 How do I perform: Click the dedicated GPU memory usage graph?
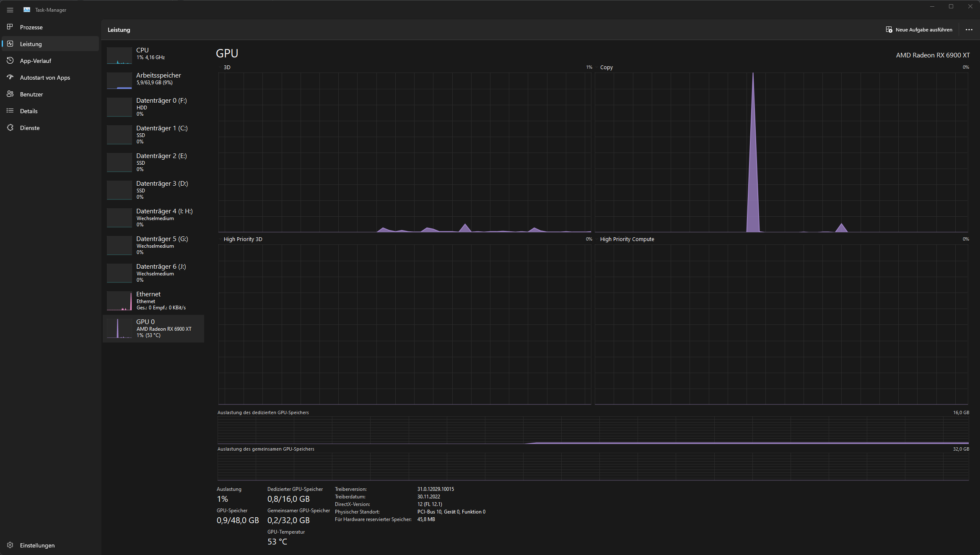(x=593, y=430)
